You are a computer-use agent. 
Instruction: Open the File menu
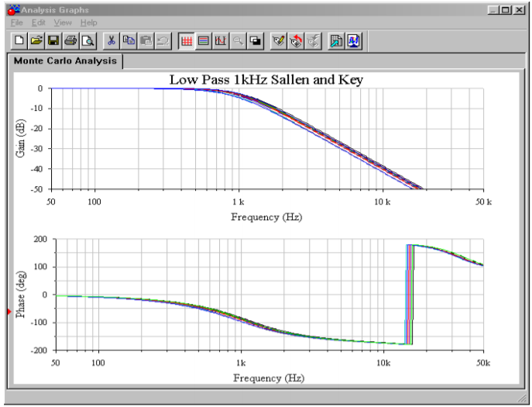pos(16,22)
